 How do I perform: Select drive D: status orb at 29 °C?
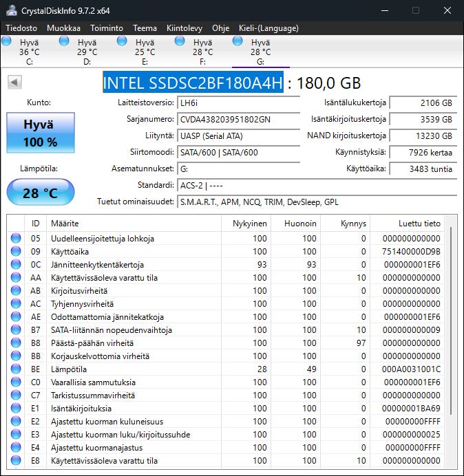[65, 41]
